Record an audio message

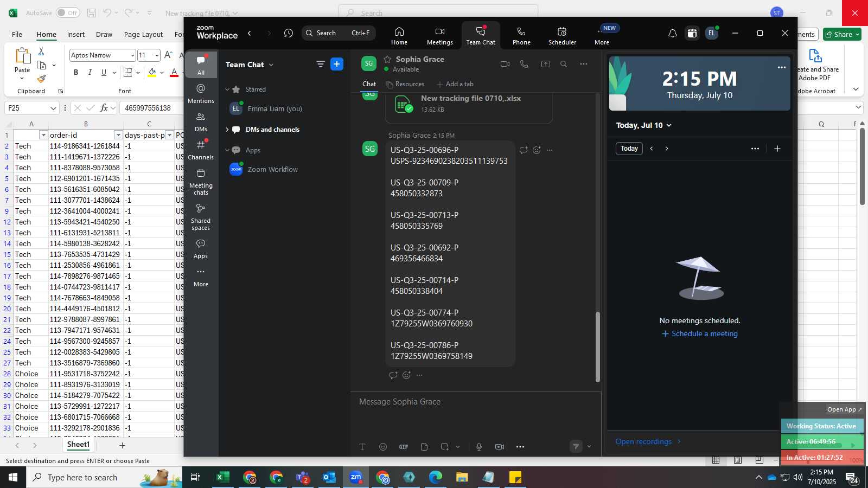[479, 447]
